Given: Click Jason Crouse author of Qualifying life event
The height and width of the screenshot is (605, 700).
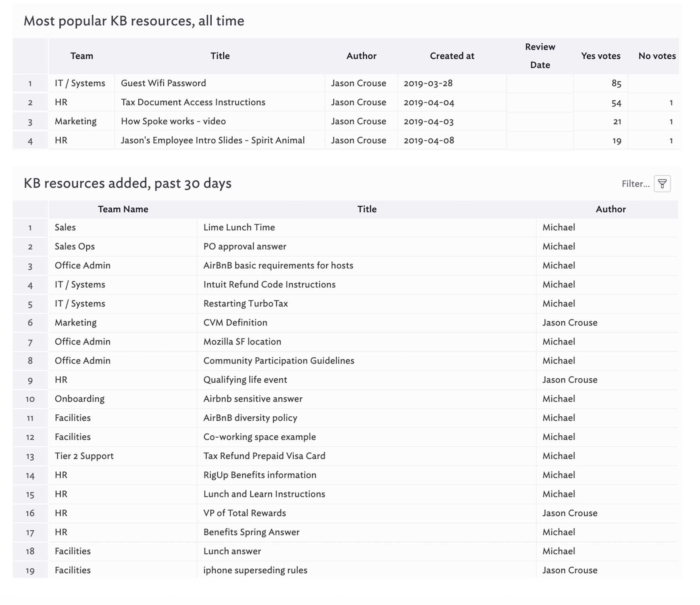Looking at the screenshot, I should 570,380.
